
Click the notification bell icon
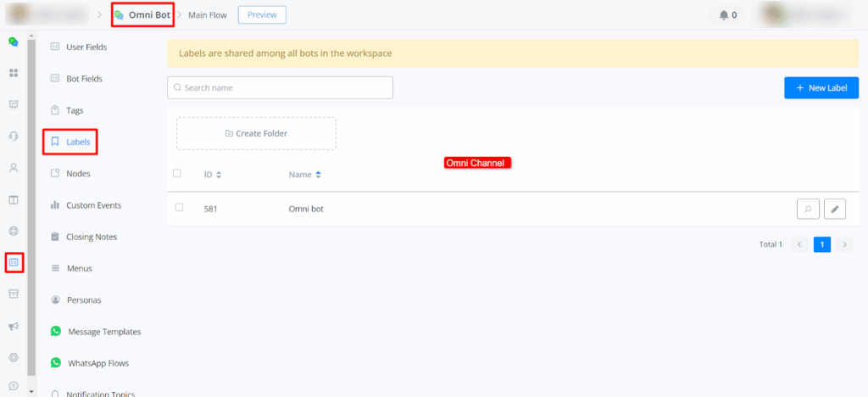point(723,14)
